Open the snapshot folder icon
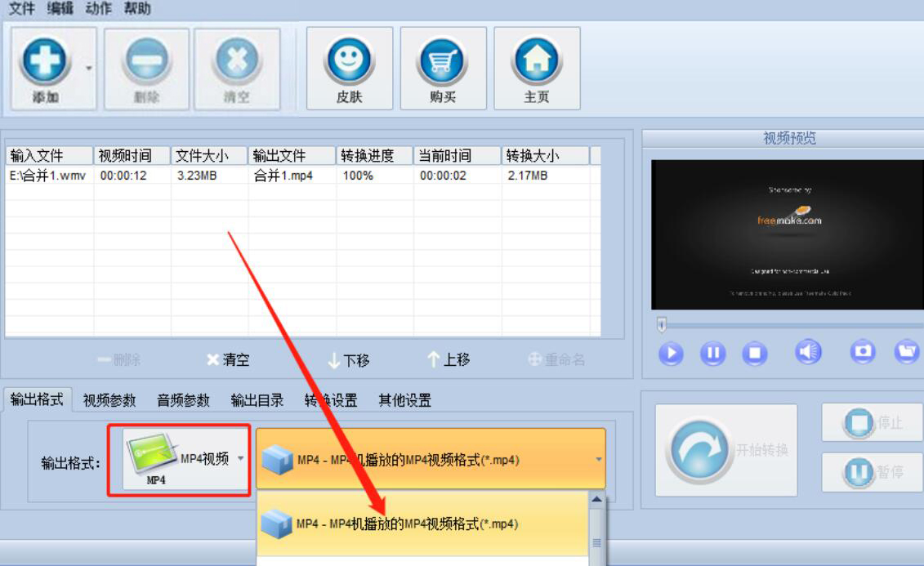The height and width of the screenshot is (566, 924). click(907, 352)
